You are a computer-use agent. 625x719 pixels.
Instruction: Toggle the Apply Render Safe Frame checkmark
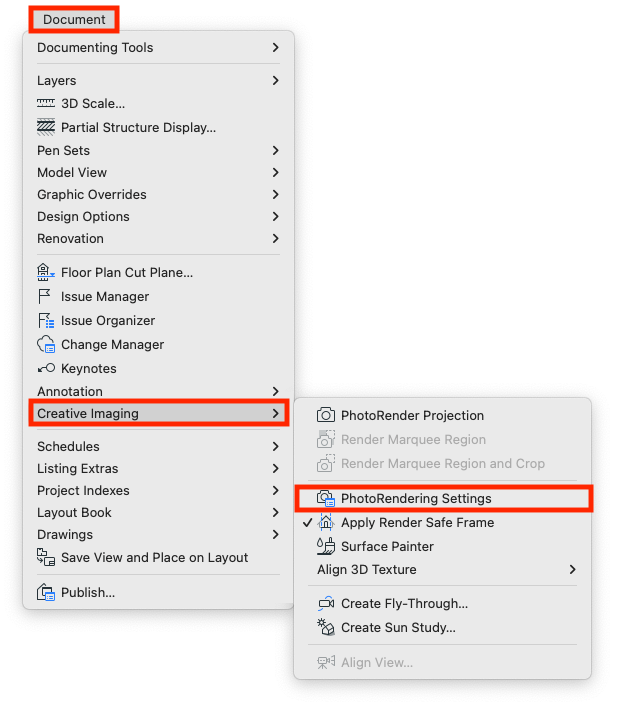tap(307, 522)
